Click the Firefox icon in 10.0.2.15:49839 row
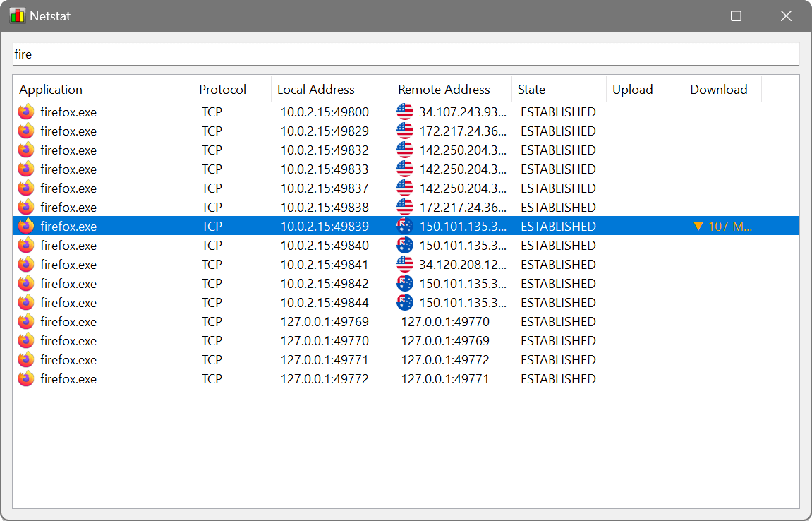 pos(26,226)
